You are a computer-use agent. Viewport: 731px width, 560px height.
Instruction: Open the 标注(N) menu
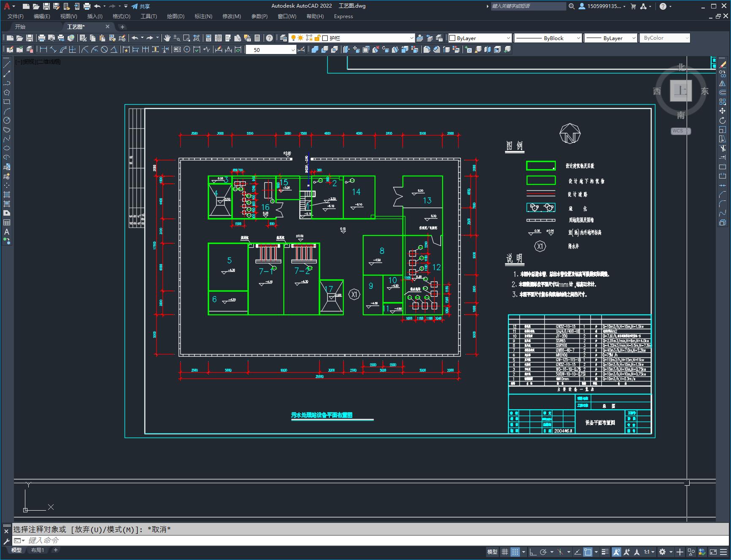click(x=203, y=16)
